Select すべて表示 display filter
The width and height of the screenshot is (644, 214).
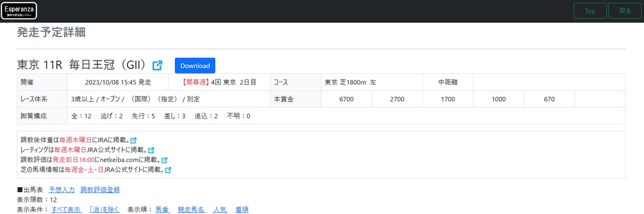click(67, 210)
